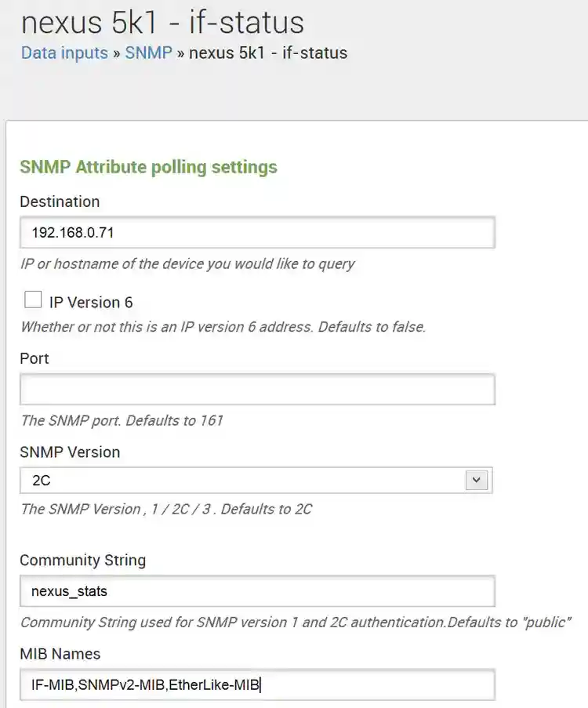Screen dimensions: 588x708
Task: Click inside the MIB Names field
Action: [x=257, y=684]
